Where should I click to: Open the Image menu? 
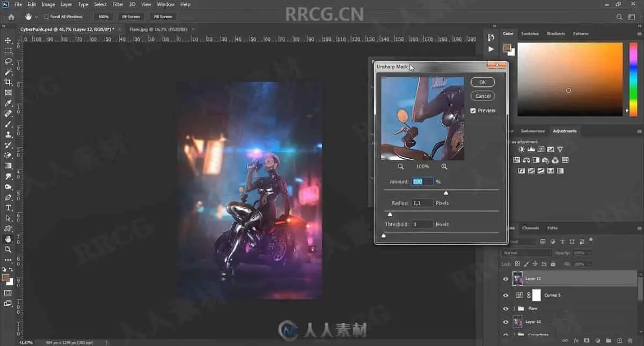[x=48, y=4]
